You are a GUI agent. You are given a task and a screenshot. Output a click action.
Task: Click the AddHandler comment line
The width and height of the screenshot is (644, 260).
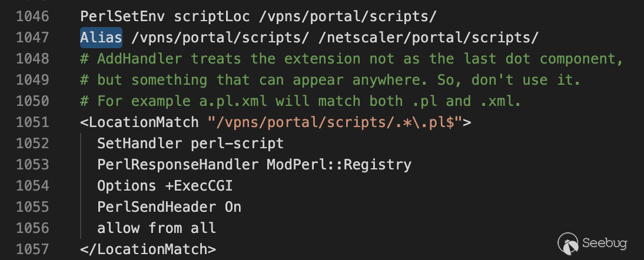(351, 59)
